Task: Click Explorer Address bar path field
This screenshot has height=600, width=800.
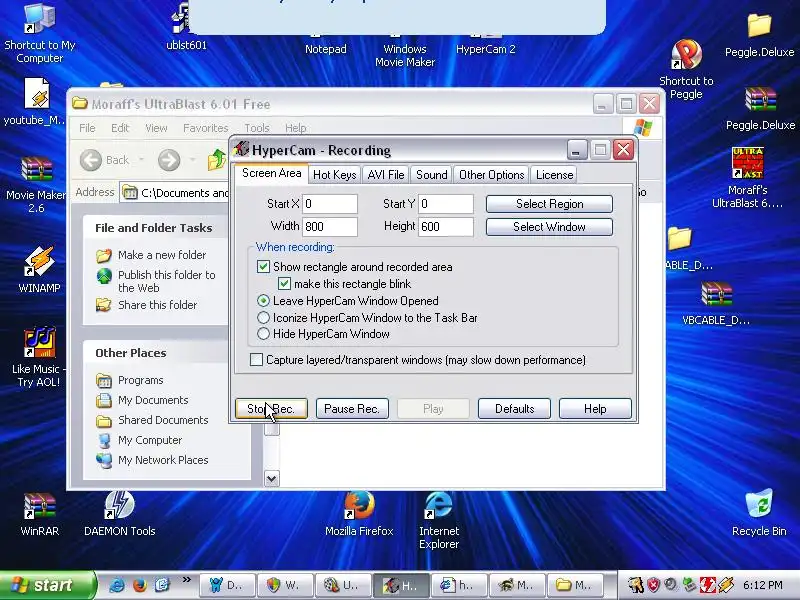Action: tap(174, 193)
